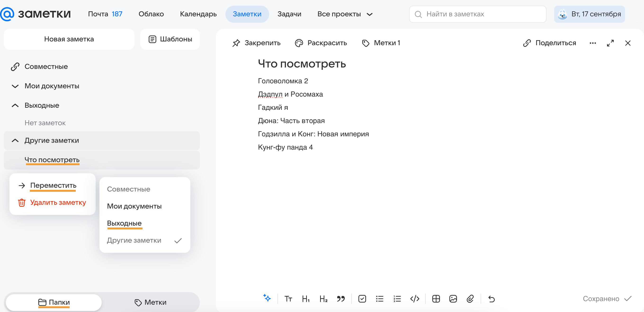Viewport: 644px width, 312px height.
Task: Open Календарь
Action: (198, 14)
